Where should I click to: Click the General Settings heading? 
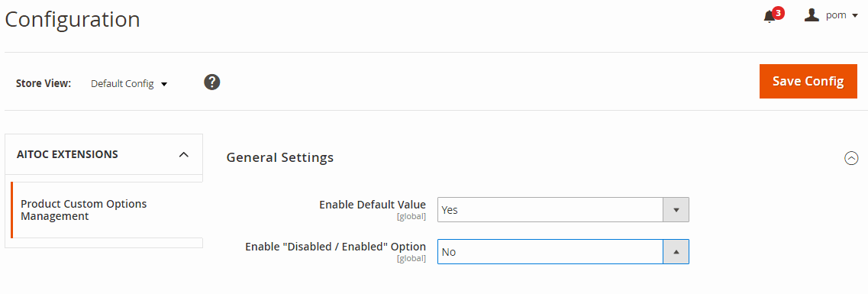point(280,158)
